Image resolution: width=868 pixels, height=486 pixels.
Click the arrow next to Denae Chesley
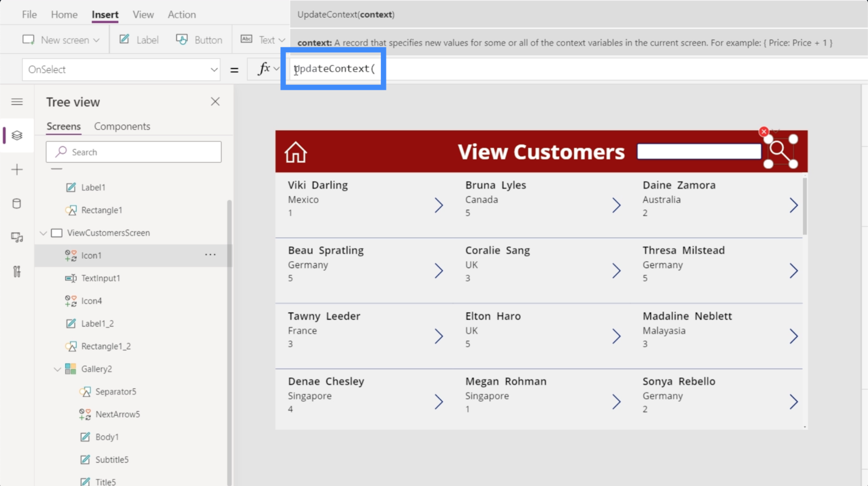[x=439, y=402]
